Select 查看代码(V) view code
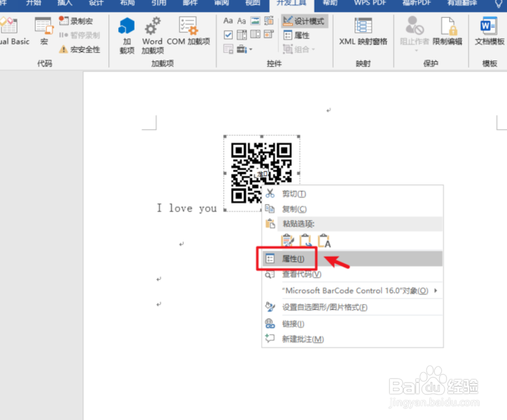Screen dimensions: 507x420 [x=352, y=274]
